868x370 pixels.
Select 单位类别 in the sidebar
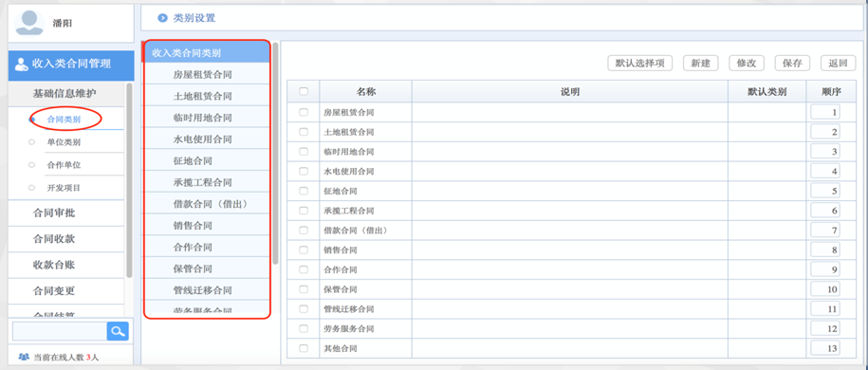pos(65,141)
